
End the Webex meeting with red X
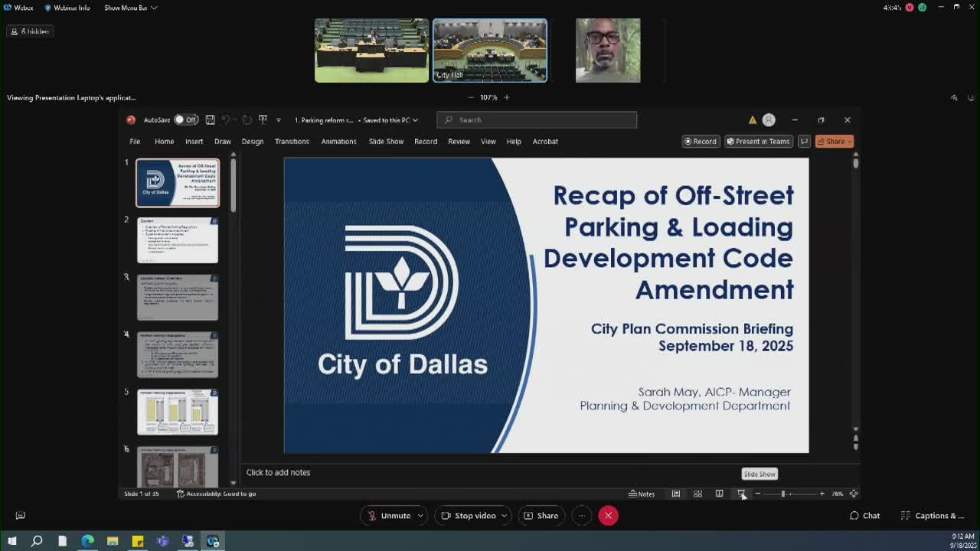[608, 516]
